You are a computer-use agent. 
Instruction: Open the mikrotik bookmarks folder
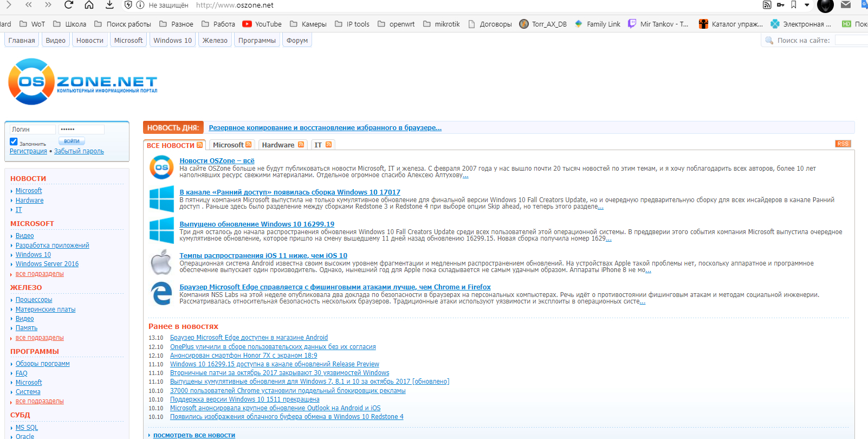pos(442,24)
